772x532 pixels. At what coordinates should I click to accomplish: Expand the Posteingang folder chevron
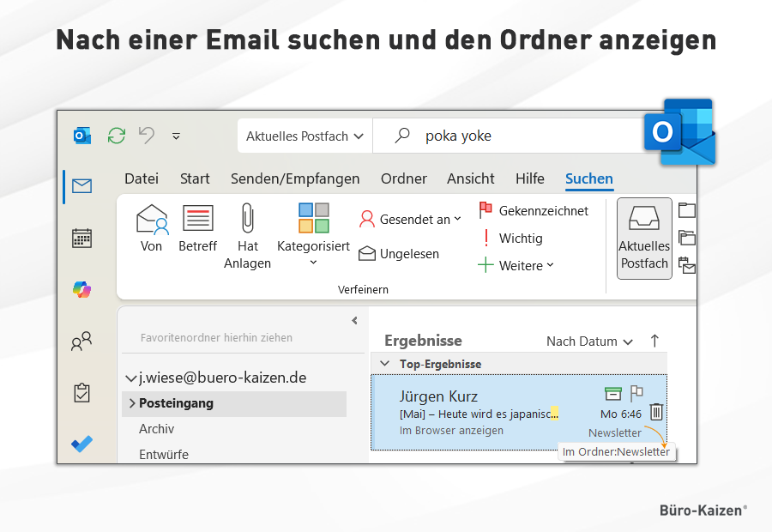click(x=132, y=403)
